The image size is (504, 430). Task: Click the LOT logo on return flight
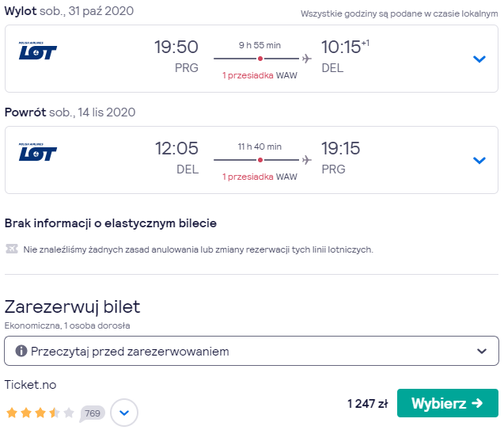[x=38, y=152]
